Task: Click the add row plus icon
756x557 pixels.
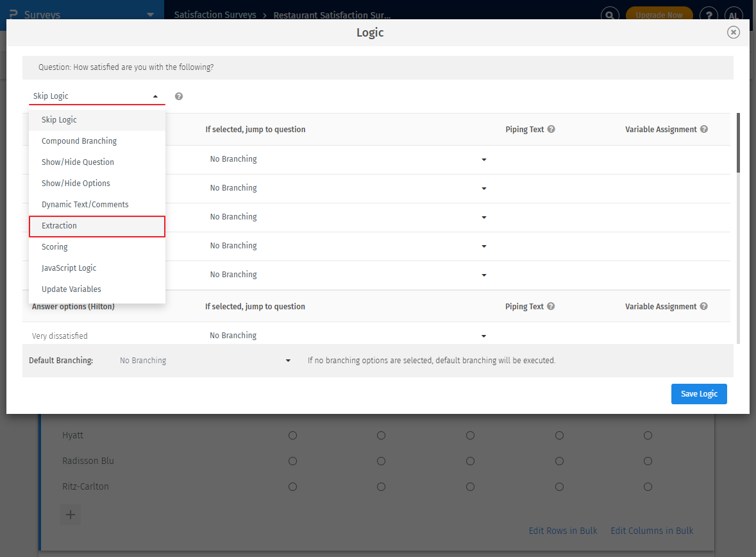Action: click(70, 514)
